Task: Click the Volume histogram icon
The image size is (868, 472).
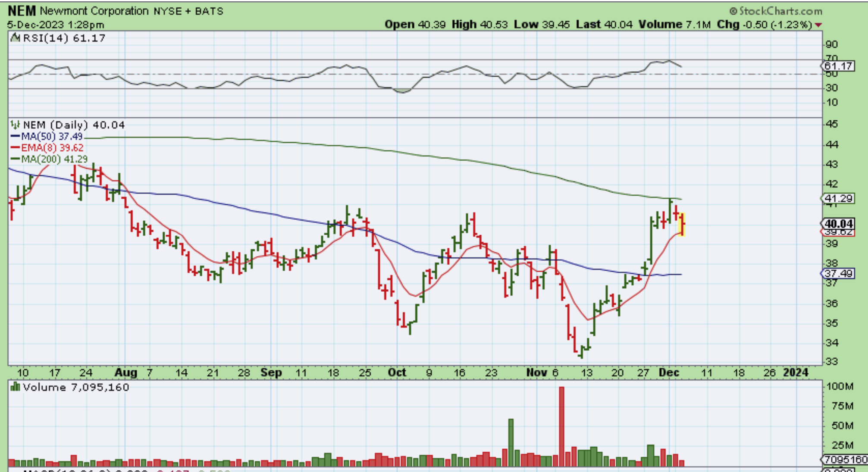Action: [16, 387]
